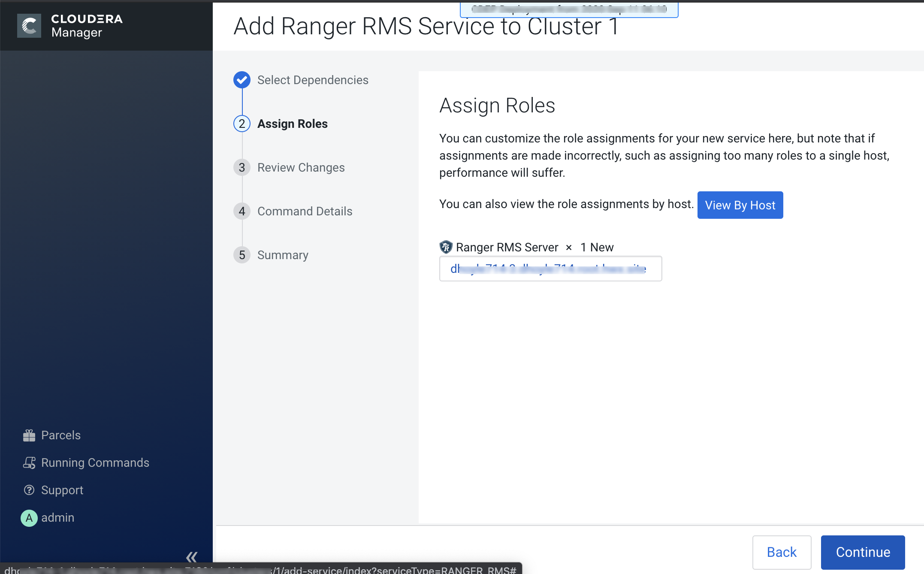924x574 pixels.
Task: Click the Cloudera Manager logo icon
Action: [29, 26]
